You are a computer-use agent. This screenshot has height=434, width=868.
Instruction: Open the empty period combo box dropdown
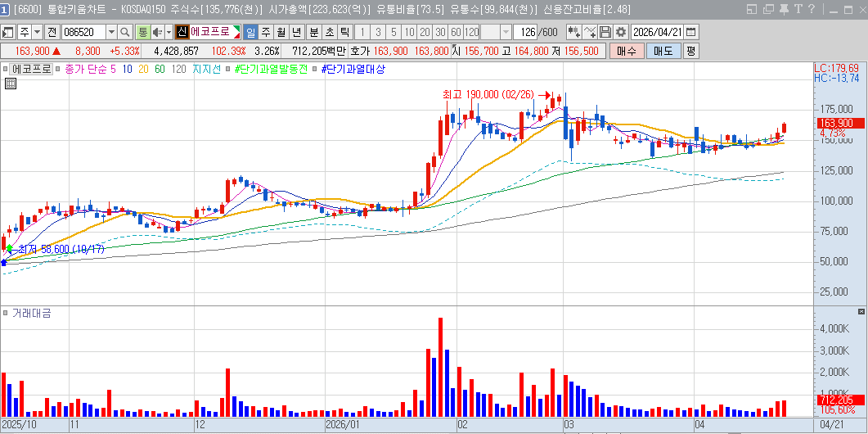506,32
